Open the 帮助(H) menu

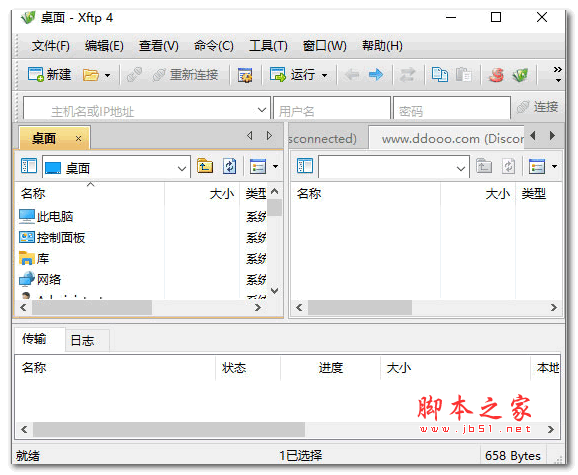382,46
